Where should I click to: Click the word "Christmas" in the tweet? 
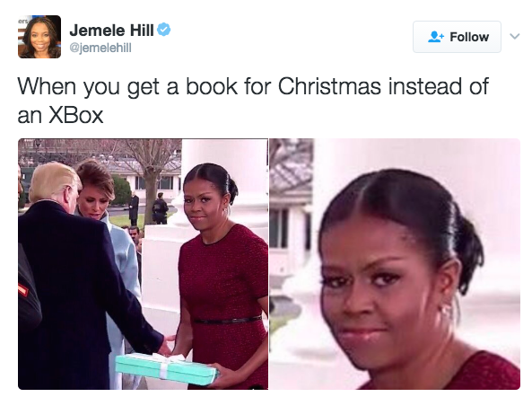[x=329, y=86]
